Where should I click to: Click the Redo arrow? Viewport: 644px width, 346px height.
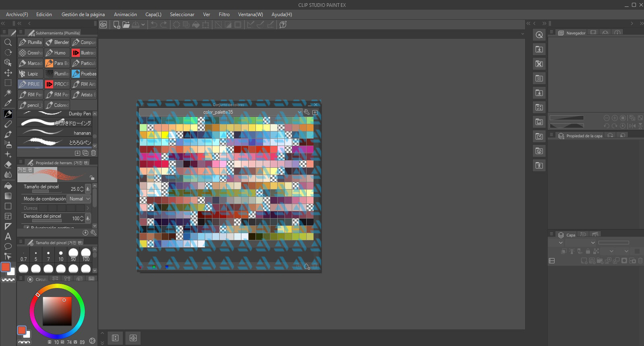click(x=164, y=25)
